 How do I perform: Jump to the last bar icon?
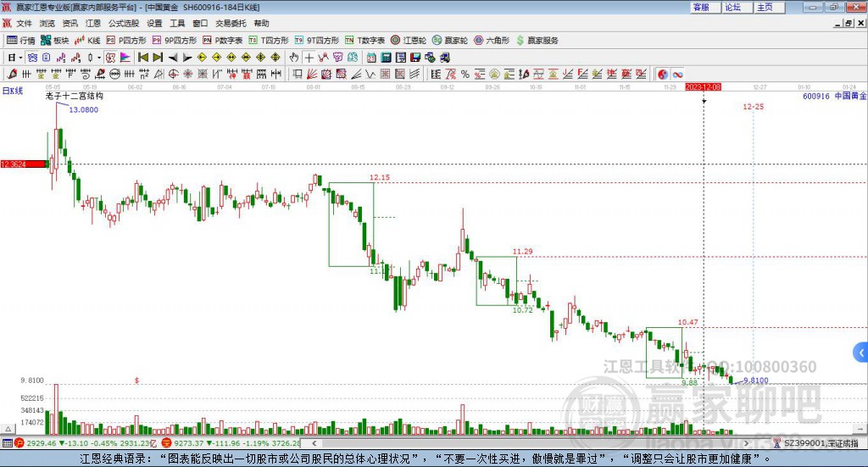[158, 58]
